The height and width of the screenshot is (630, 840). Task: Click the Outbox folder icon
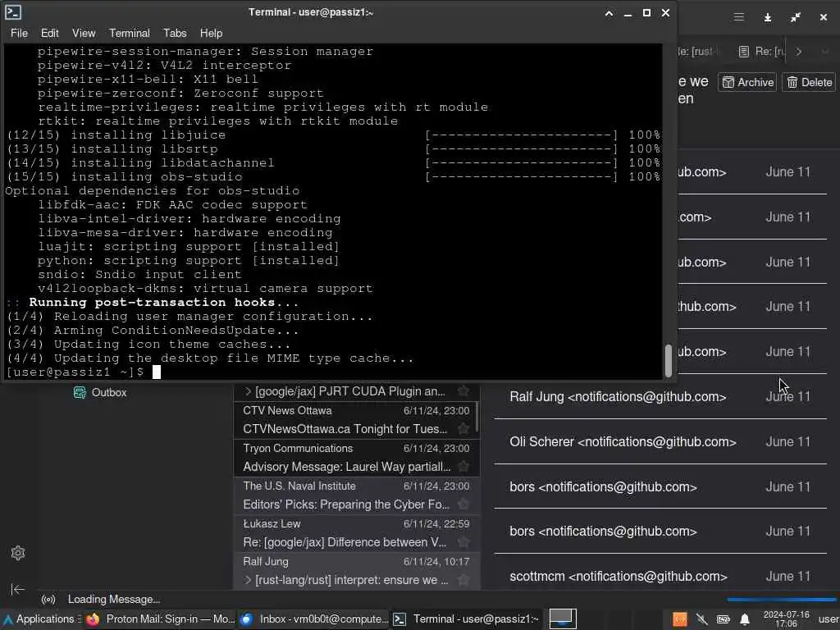point(80,393)
